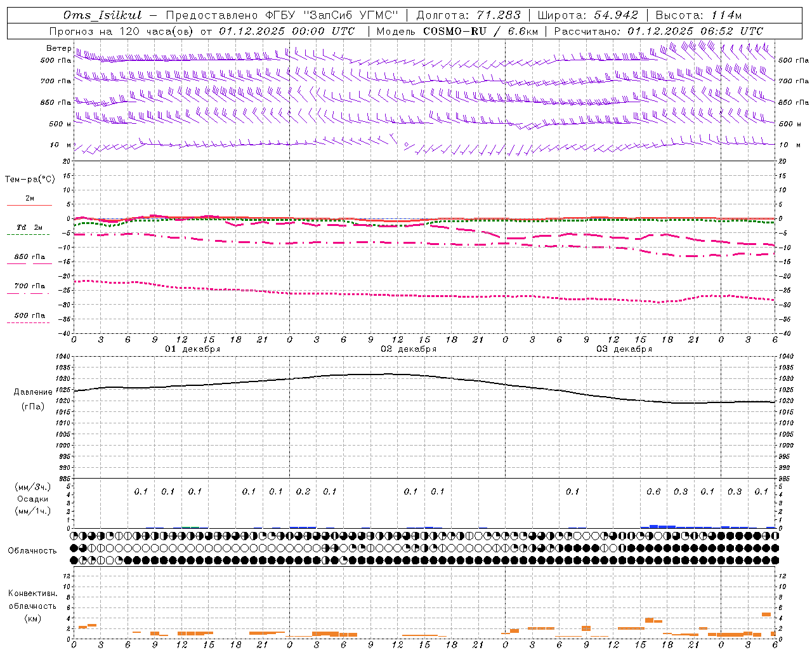Click the Тем-ра(°C) axis title
This screenshot has height=650, width=812.
[x=30, y=180]
